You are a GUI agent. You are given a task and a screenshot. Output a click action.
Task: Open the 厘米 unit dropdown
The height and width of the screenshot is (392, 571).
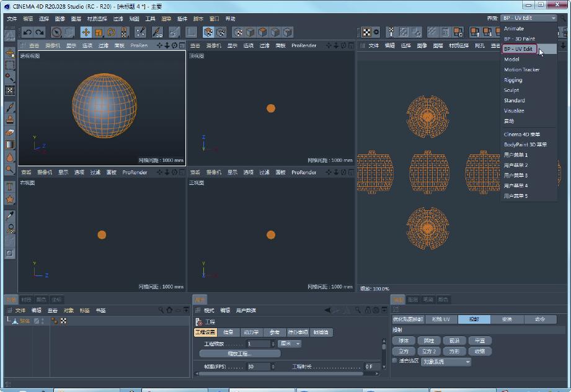(x=289, y=344)
